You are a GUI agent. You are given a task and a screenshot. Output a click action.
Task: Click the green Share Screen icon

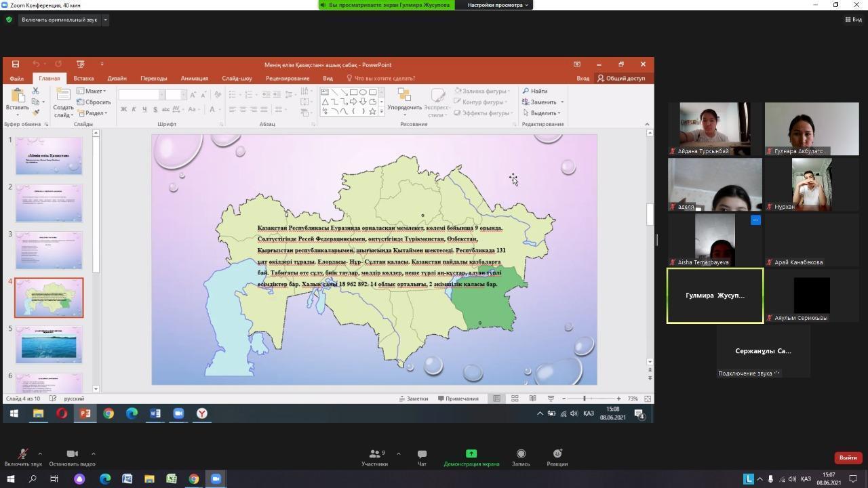click(471, 454)
